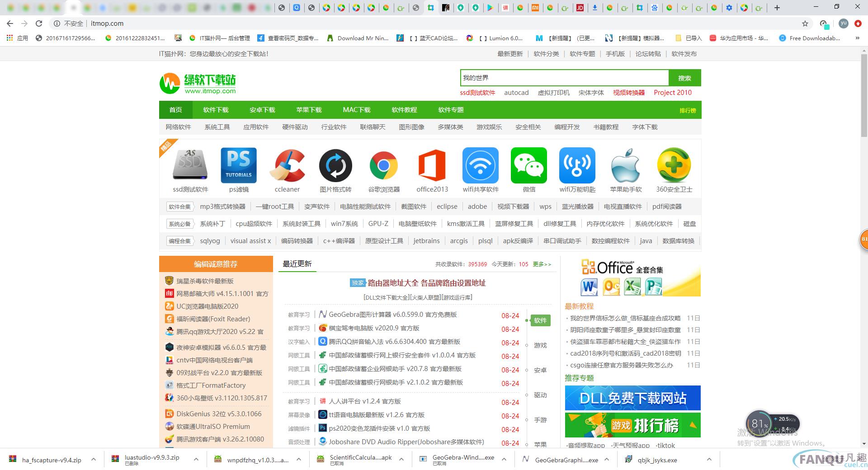Click the 谷歌浏览器 Chrome icon
The height and width of the screenshot is (470, 868).
[x=384, y=165]
